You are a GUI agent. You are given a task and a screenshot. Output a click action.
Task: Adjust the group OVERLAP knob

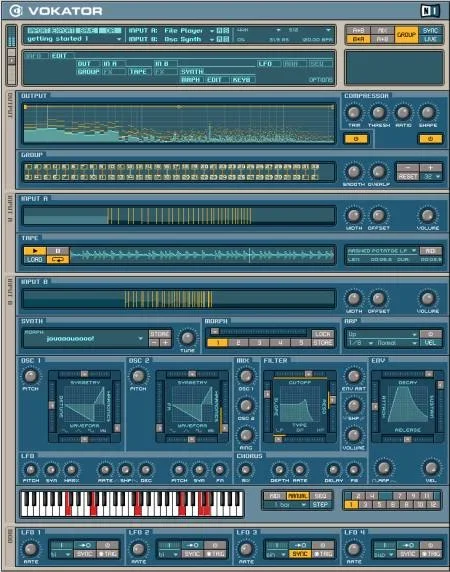[x=379, y=171]
